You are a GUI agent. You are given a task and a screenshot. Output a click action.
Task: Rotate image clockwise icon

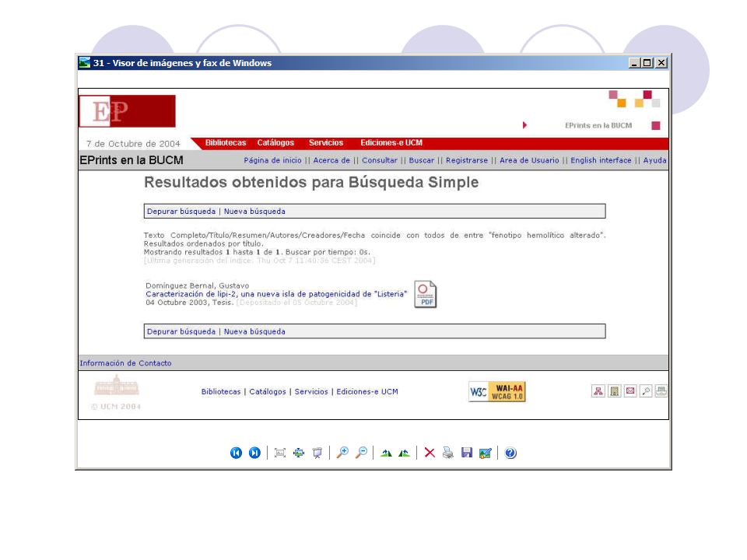pos(386,453)
